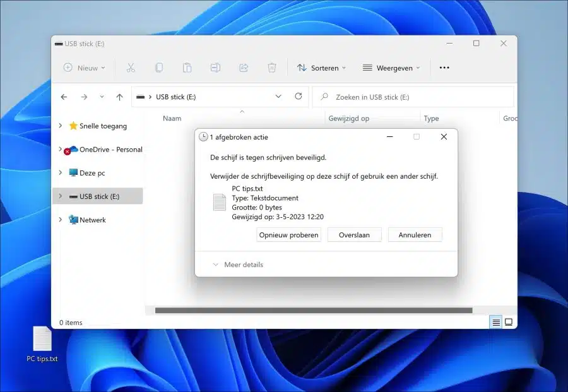Go forward with the right arrow

click(x=84, y=97)
